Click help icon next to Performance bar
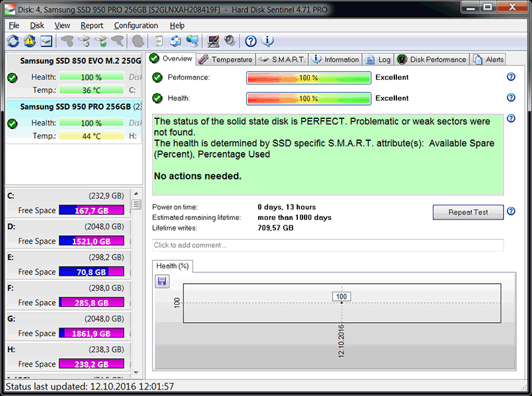The height and width of the screenshot is (396, 532). tap(511, 76)
